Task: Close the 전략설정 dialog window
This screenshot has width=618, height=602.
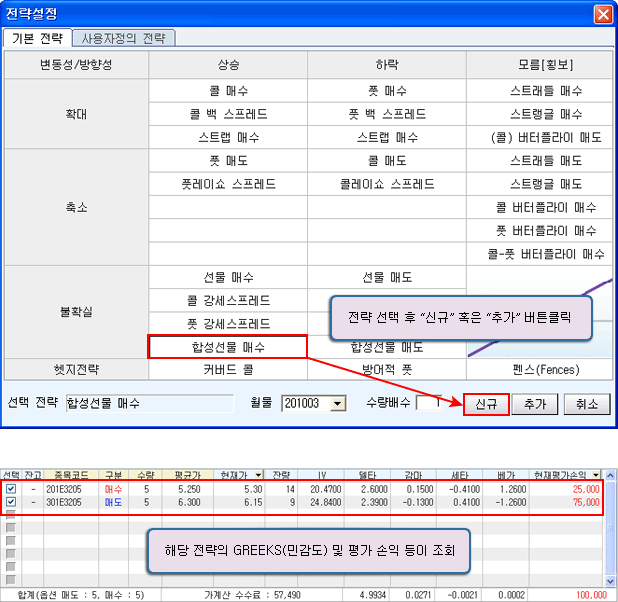Action: point(602,14)
